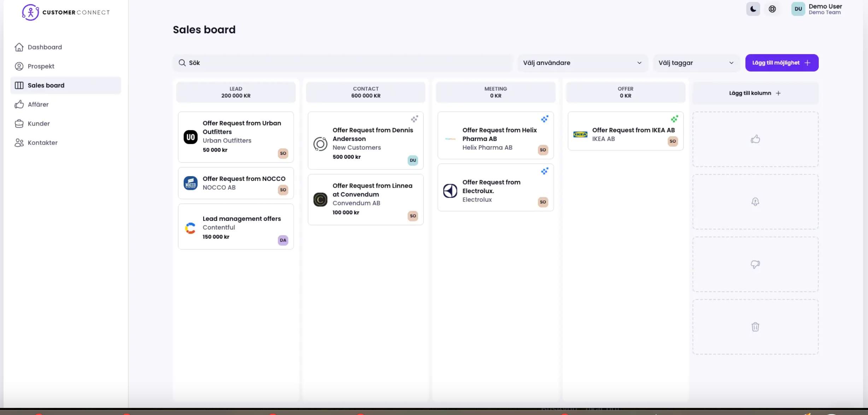
Task: Open Prospekt from the sidebar
Action: 41,66
